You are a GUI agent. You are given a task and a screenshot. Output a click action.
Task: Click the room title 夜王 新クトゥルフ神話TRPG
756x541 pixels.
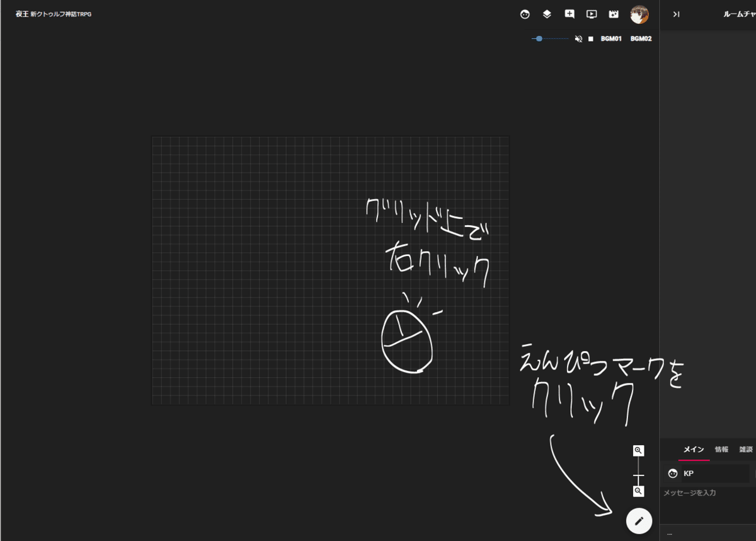tap(54, 14)
